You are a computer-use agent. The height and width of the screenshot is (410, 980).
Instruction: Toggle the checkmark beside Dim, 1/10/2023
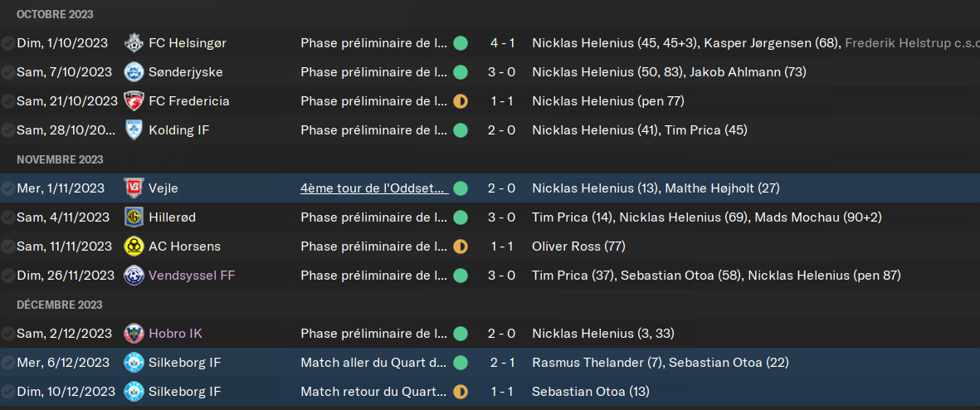[7, 43]
